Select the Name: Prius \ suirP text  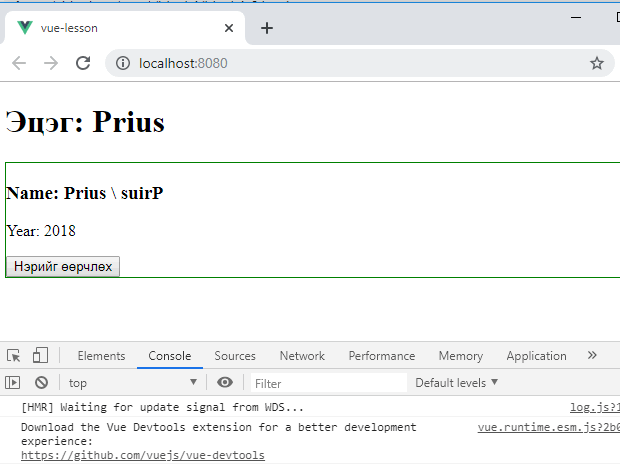tap(85, 193)
